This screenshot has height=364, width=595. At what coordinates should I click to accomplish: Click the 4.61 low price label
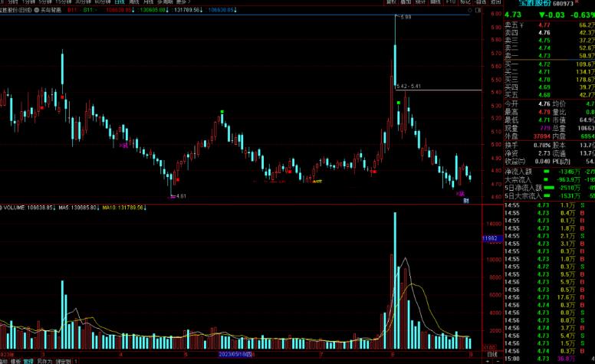[182, 196]
